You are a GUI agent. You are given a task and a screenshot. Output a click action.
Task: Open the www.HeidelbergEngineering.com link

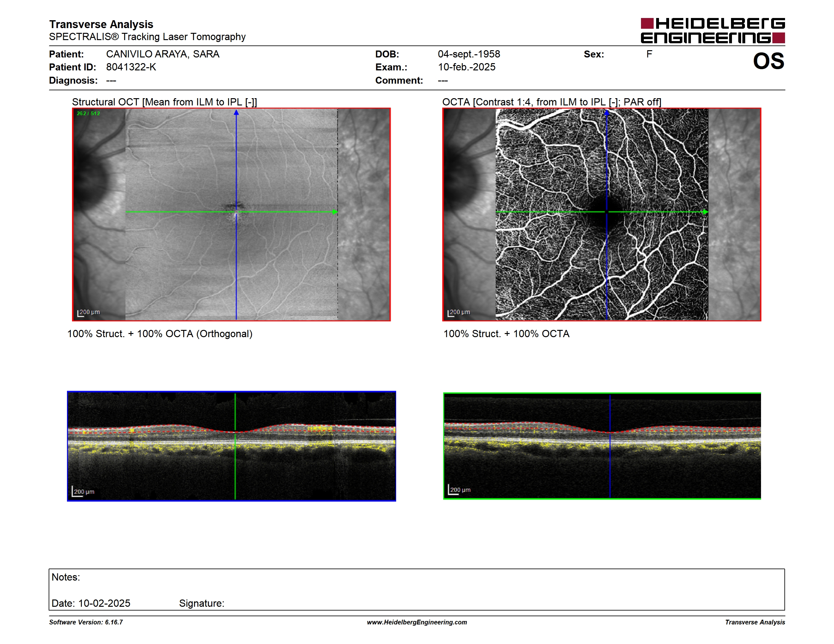[417, 622]
